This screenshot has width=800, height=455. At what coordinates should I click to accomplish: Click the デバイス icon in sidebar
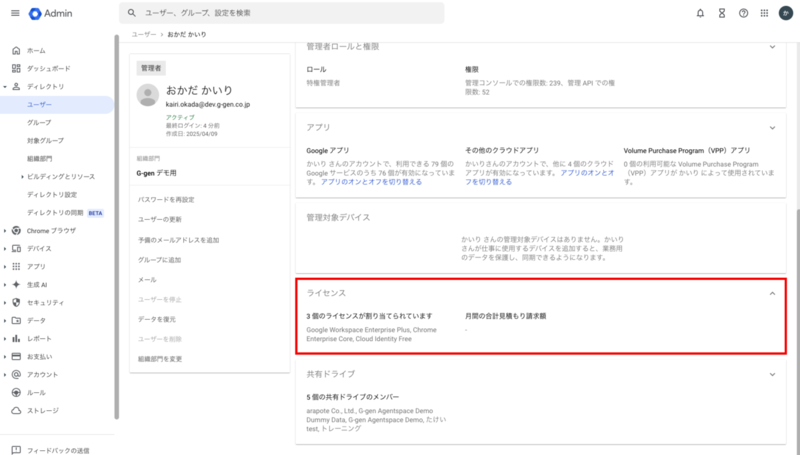tap(16, 248)
